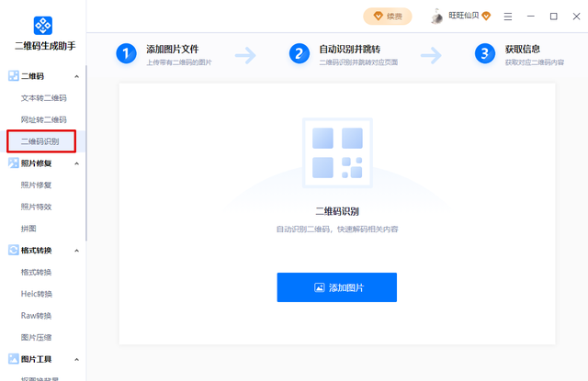Click the VIP diamond badge beside 旺旺仙贝

486,17
